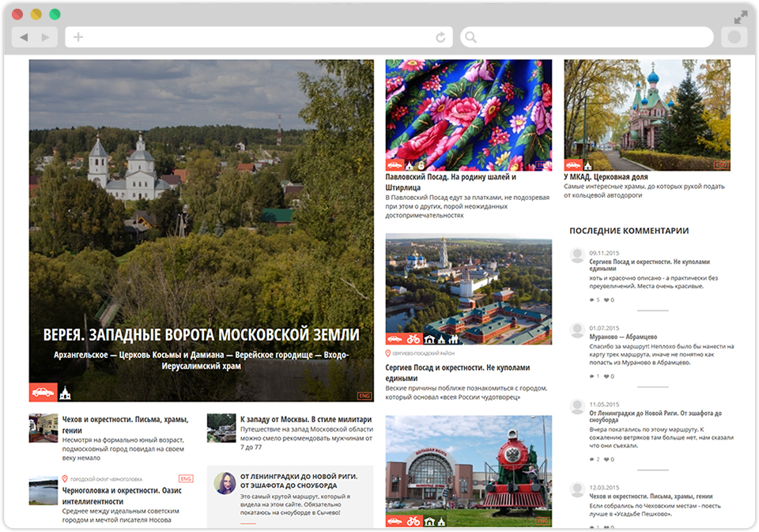Click the fullscreen arrows icon in the title bar
Viewport: 759px width, 532px height.
click(741, 16)
